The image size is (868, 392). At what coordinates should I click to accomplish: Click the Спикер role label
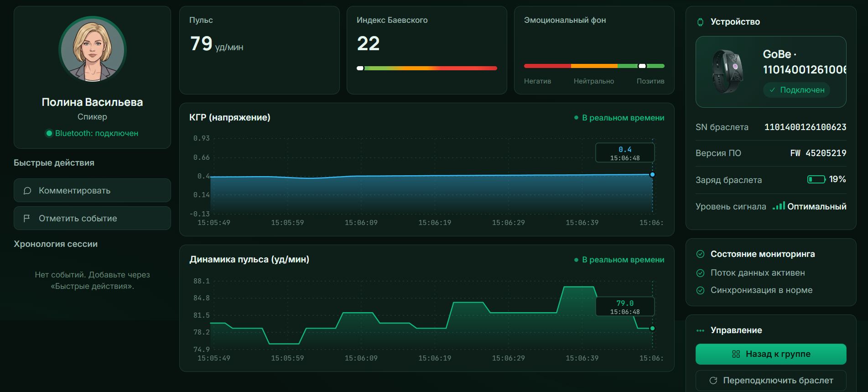pos(92,117)
